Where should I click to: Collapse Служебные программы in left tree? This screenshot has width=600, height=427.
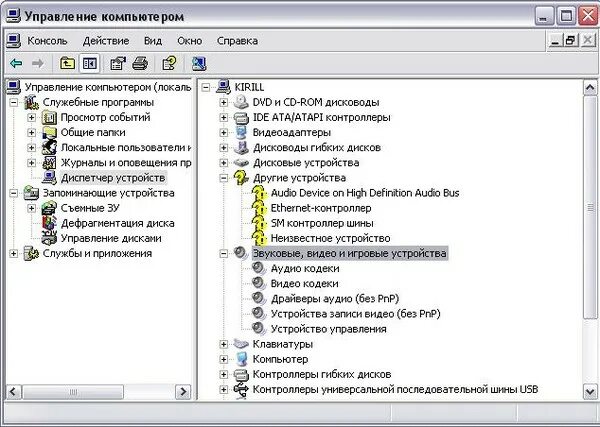click(x=14, y=103)
